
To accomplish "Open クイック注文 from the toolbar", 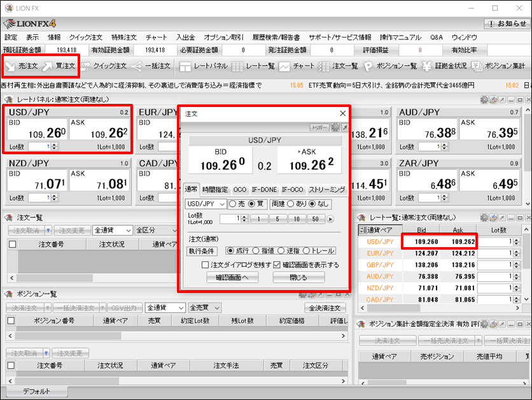I will click(104, 66).
